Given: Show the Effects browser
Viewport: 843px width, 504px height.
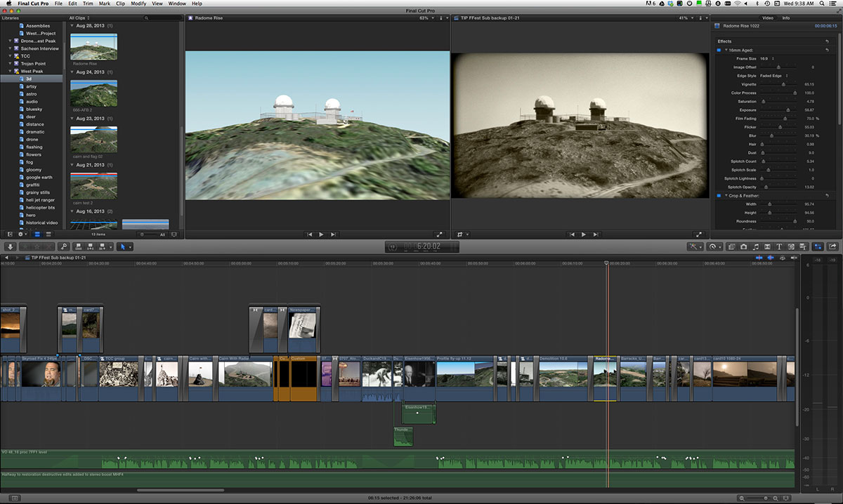Looking at the screenshot, I should click(x=732, y=246).
